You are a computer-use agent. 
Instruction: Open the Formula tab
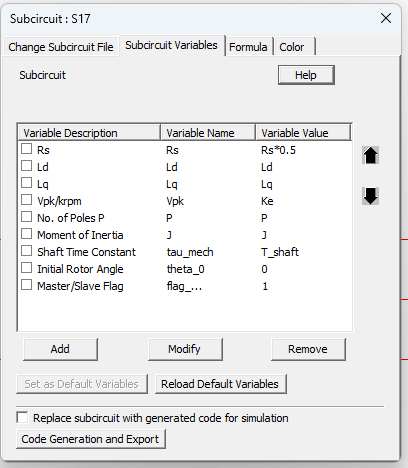(248, 47)
